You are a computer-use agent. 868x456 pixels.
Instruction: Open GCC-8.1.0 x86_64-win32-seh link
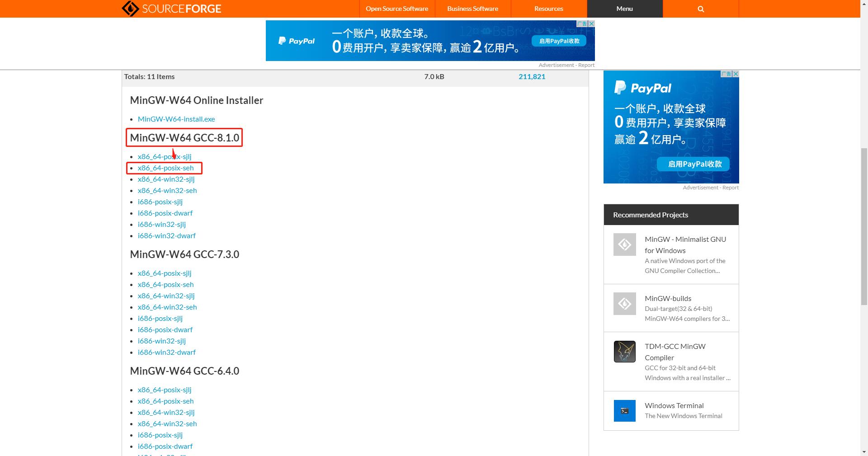tap(167, 190)
